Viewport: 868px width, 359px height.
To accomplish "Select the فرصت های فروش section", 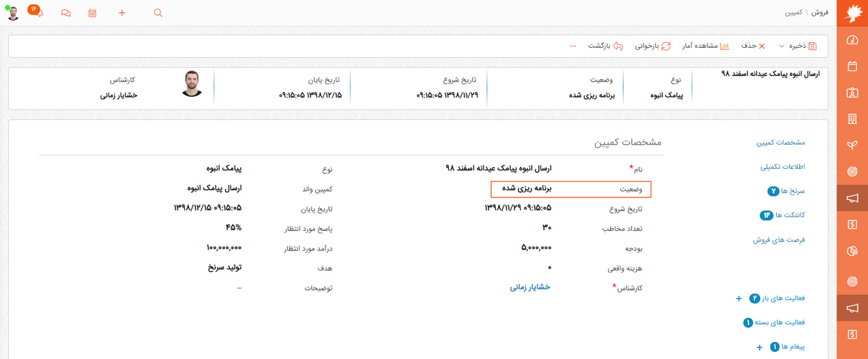I will (778, 240).
